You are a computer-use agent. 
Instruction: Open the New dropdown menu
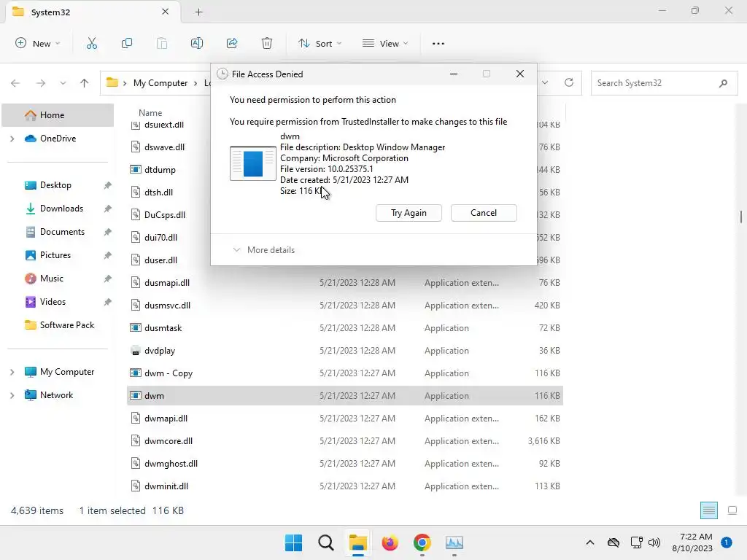(38, 43)
